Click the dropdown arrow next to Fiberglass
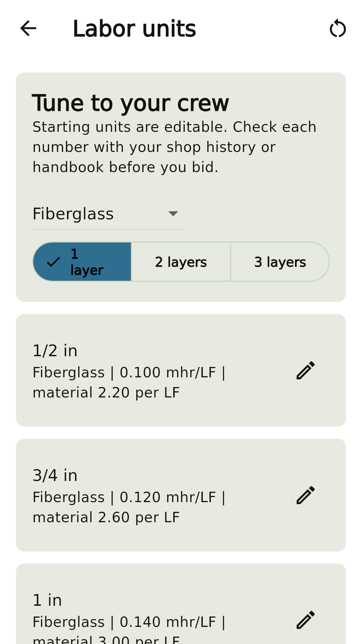 pyautogui.click(x=173, y=214)
